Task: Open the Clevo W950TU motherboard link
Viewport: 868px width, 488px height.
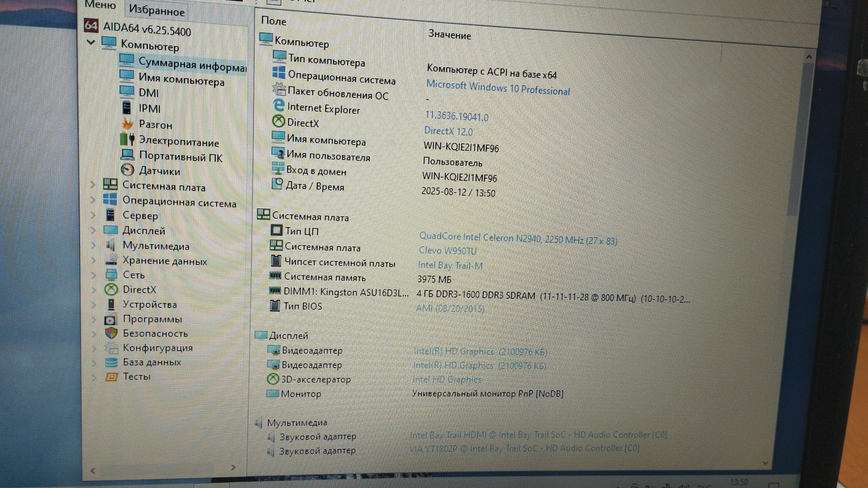Action: 448,250
